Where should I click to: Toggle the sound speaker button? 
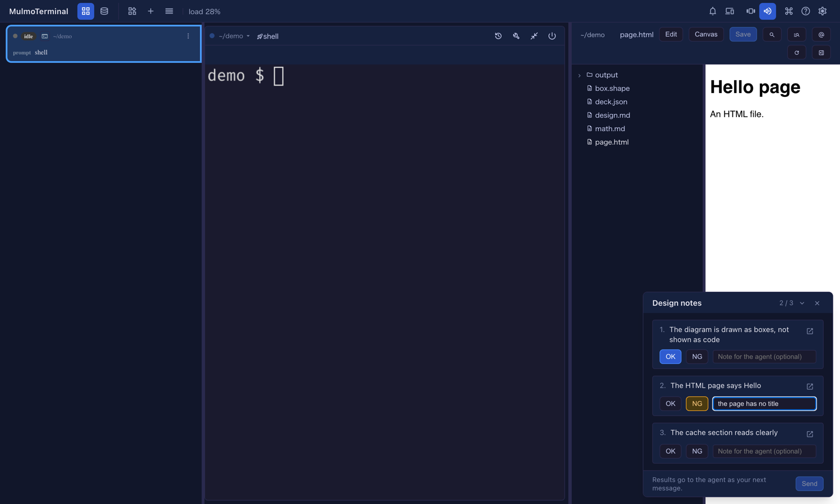[x=768, y=11]
